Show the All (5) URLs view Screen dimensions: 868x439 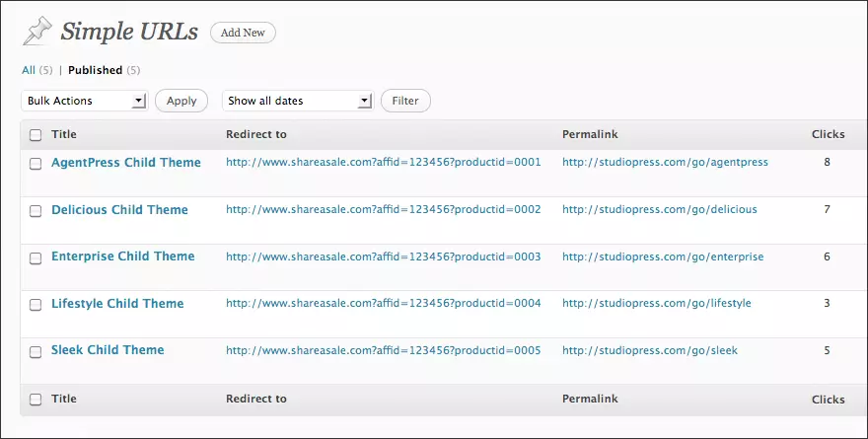pos(37,70)
